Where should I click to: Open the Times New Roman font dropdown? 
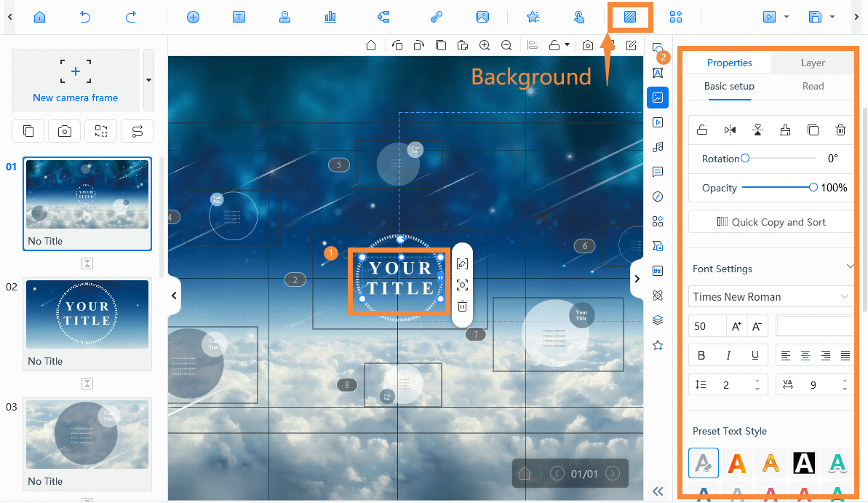771,296
